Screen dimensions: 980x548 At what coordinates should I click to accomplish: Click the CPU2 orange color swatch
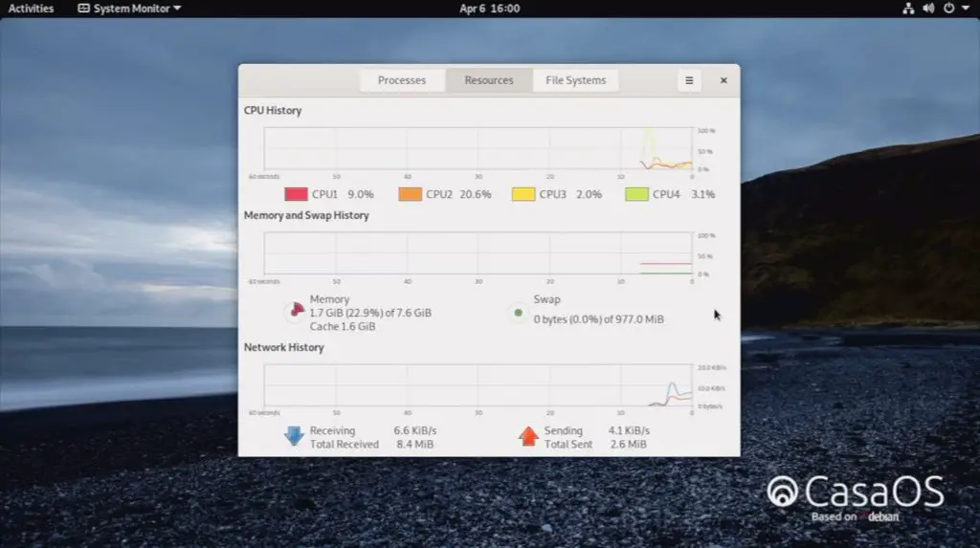pyautogui.click(x=411, y=194)
